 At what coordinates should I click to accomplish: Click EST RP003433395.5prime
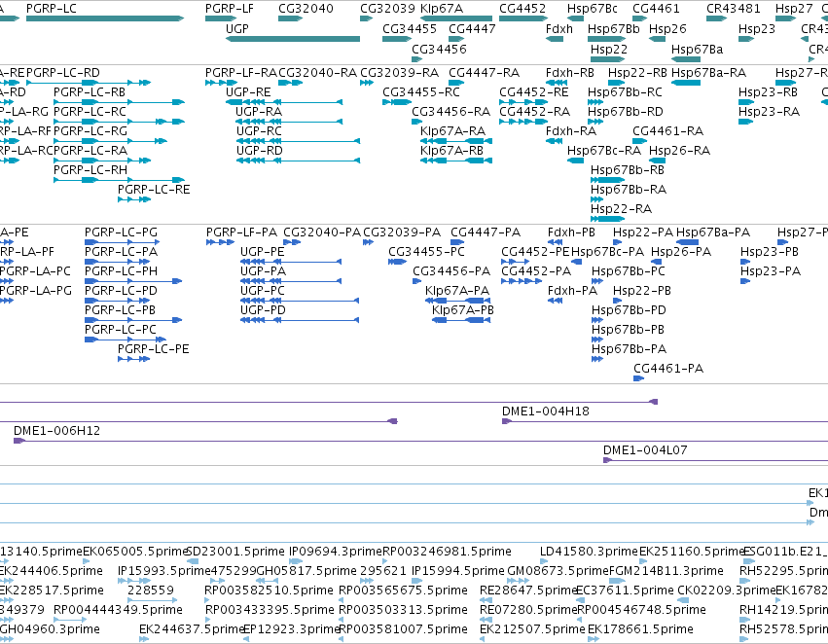tap(270, 610)
